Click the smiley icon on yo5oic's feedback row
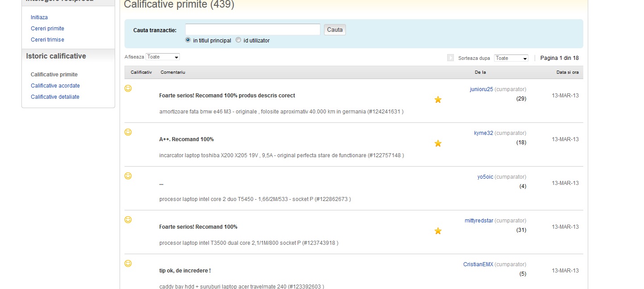 [128, 176]
